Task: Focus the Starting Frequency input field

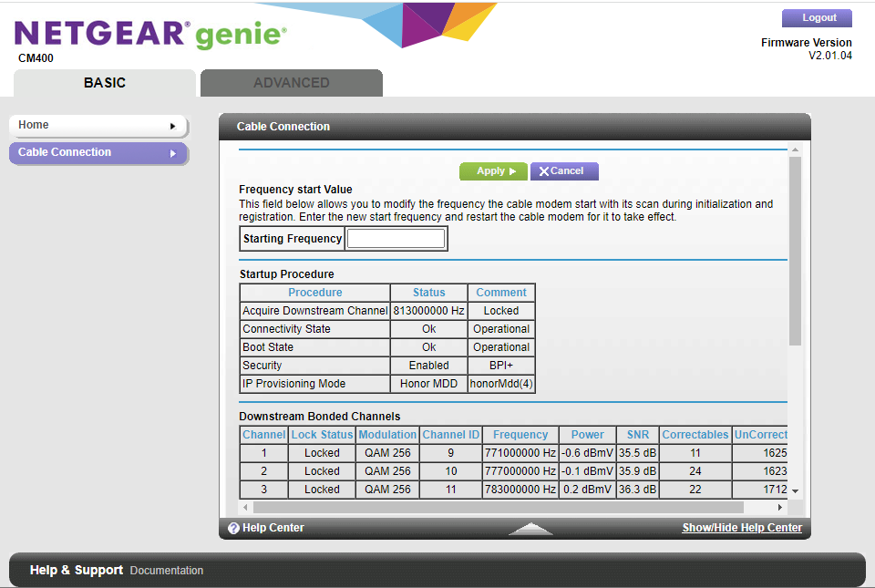Action: [396, 239]
